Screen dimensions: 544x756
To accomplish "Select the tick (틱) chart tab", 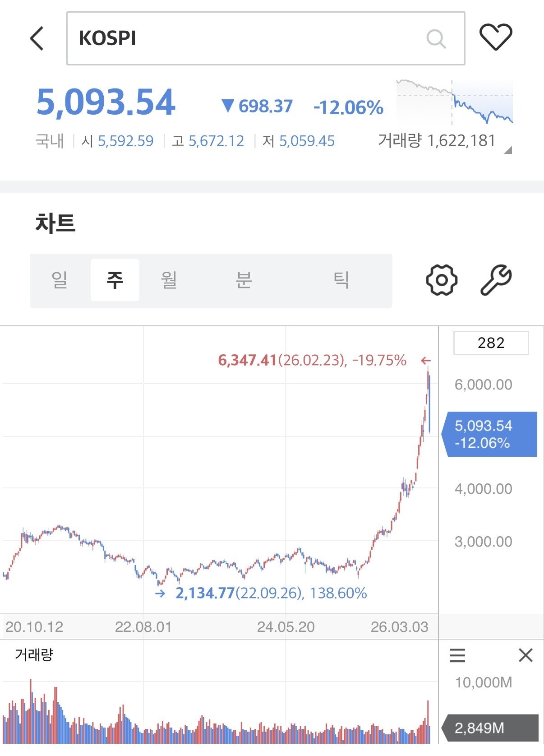I will pos(341,280).
